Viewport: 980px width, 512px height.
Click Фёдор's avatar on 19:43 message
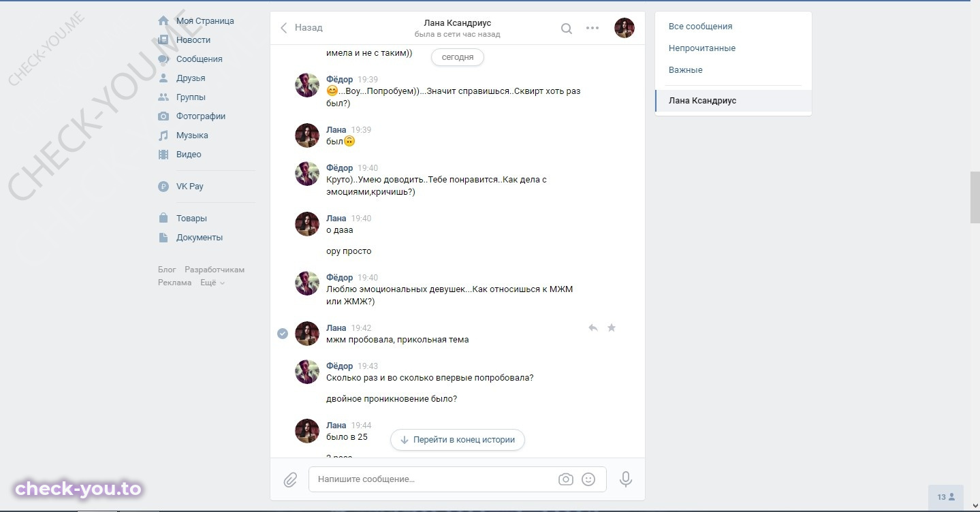coord(307,372)
